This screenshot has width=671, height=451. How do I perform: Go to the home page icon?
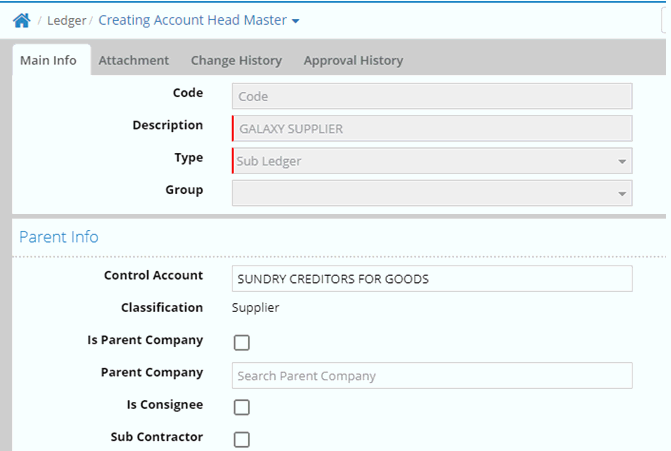coord(21,20)
